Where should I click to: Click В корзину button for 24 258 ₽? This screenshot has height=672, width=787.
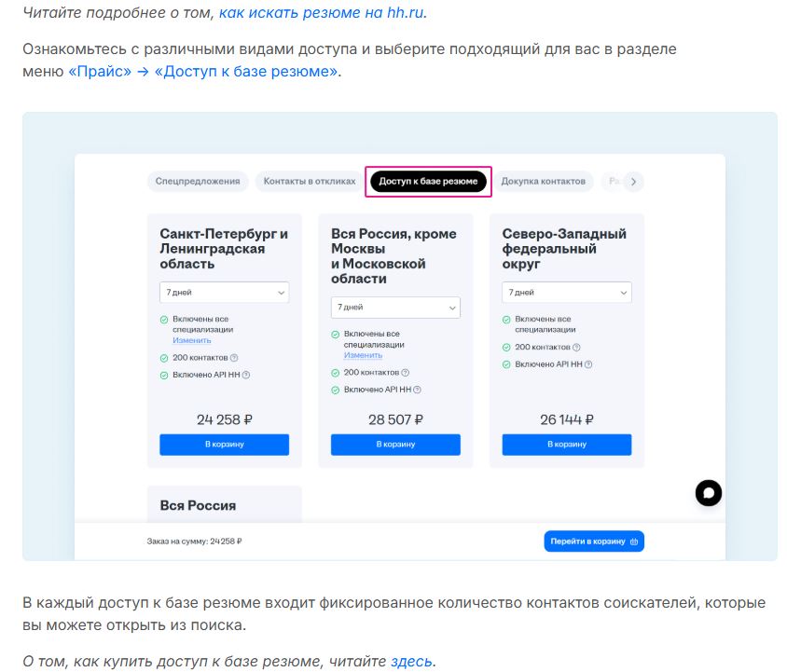(x=224, y=445)
